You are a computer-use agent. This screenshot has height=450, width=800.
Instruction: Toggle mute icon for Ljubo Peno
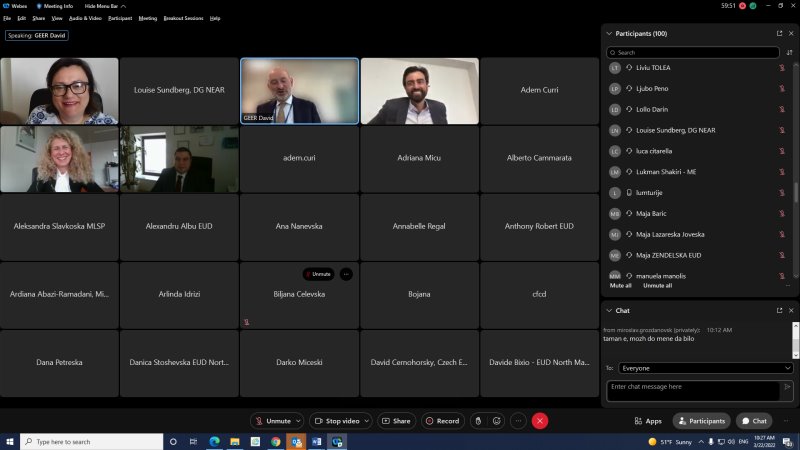[782, 89]
